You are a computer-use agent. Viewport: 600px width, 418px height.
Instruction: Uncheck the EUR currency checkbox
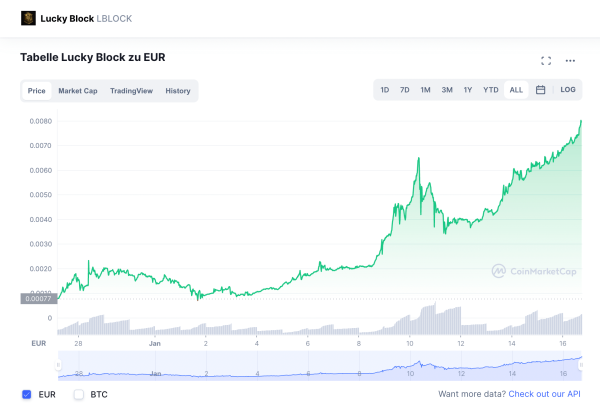26,394
